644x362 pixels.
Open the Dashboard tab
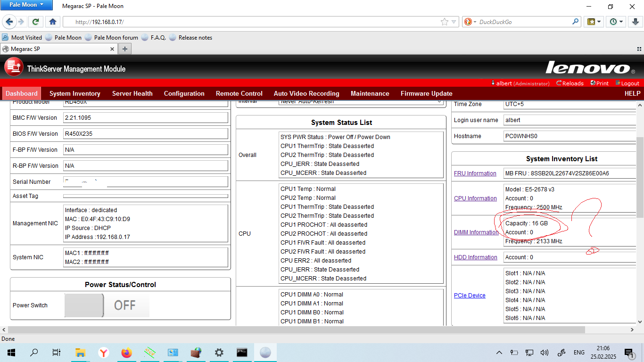tap(22, 93)
